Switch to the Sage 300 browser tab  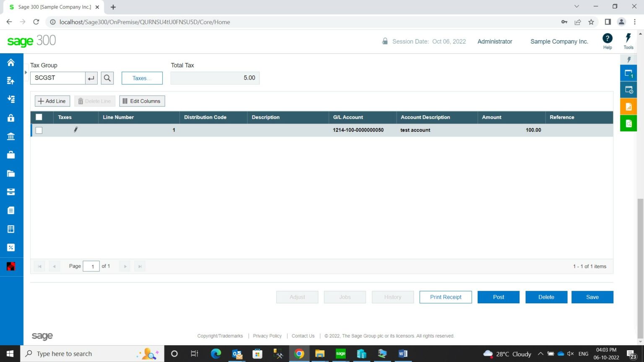click(x=52, y=7)
